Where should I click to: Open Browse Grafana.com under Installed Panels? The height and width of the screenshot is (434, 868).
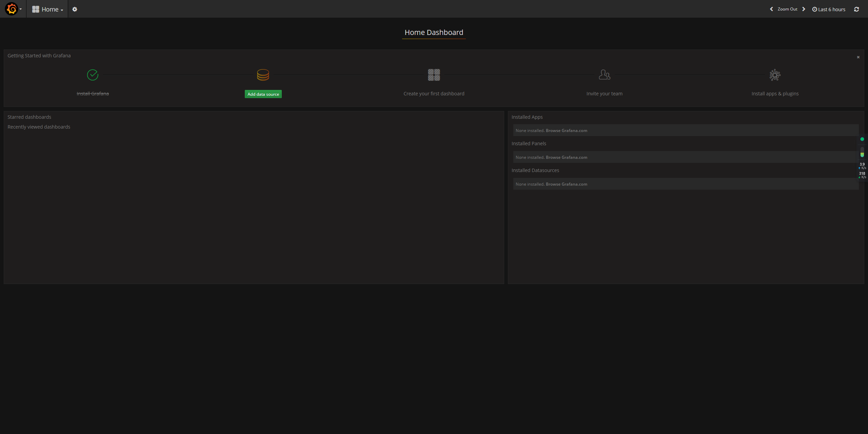[566, 157]
